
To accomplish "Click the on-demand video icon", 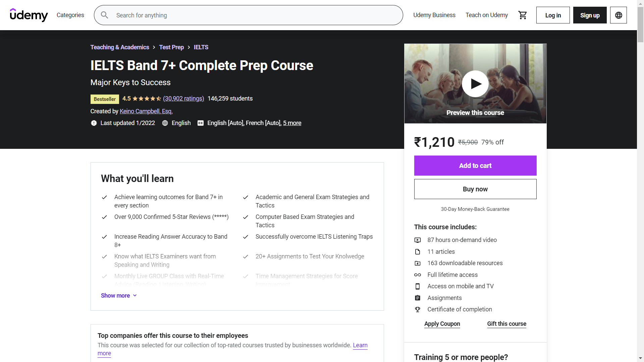I will pos(418,240).
